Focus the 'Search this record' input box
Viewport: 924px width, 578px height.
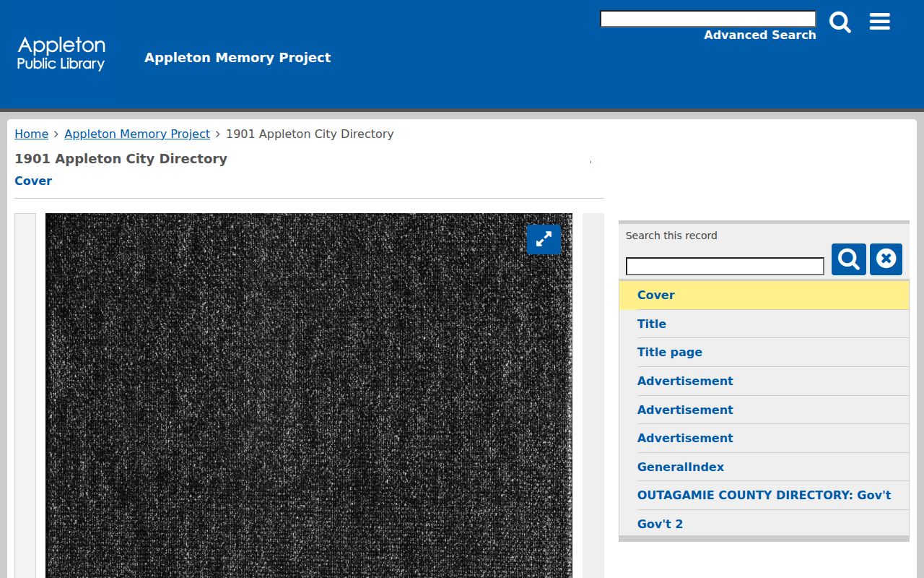click(725, 267)
